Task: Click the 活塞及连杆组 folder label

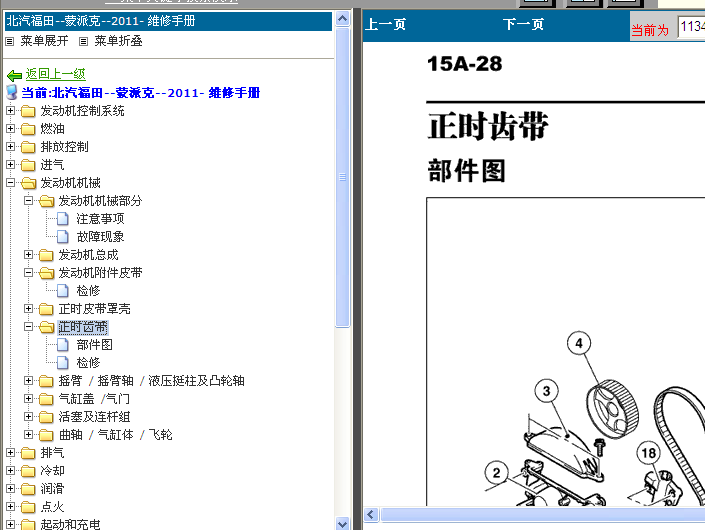Action: (94, 417)
